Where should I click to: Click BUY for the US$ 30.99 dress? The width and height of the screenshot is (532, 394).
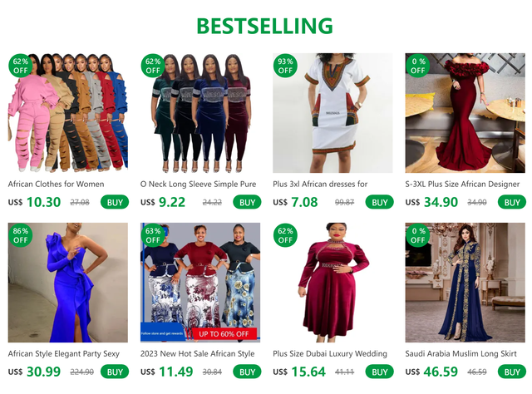coord(115,372)
